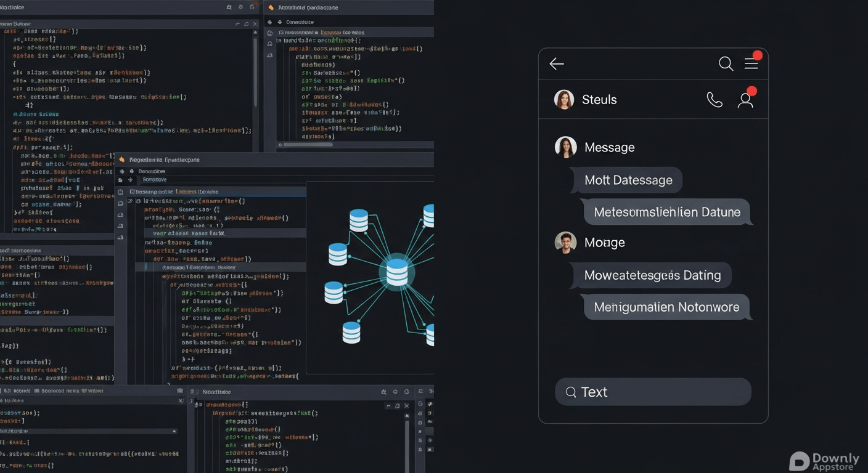Click the Downly Appstore logo

click(825, 461)
